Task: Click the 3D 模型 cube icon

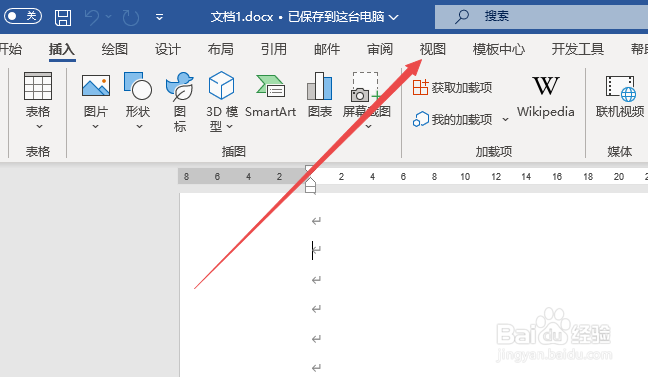Action: 222,85
